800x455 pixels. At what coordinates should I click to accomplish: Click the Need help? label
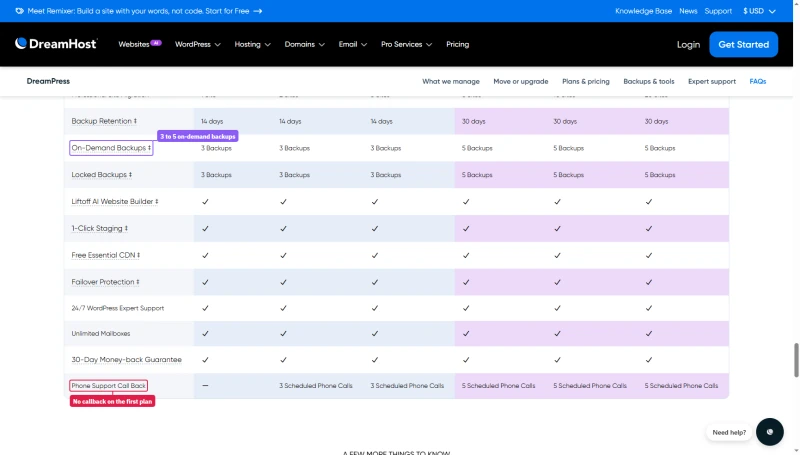point(729,432)
